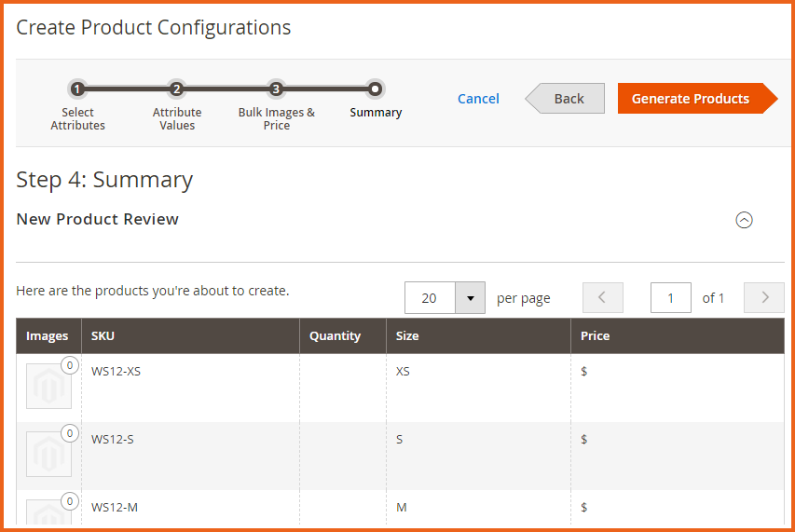Image resolution: width=795 pixels, height=532 pixels.
Task: Click the image count badge for WS12-M
Action: [70, 501]
